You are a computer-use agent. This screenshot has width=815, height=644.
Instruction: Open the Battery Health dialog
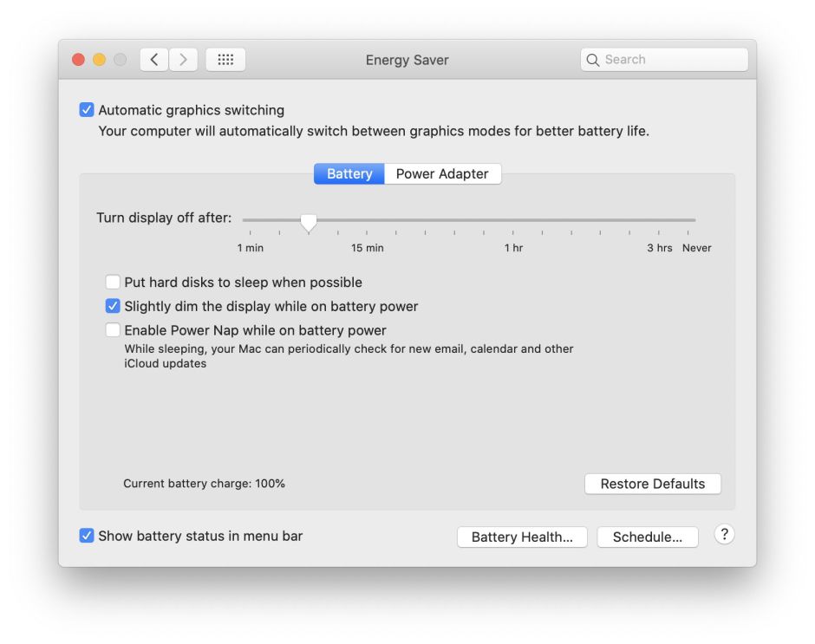522,537
